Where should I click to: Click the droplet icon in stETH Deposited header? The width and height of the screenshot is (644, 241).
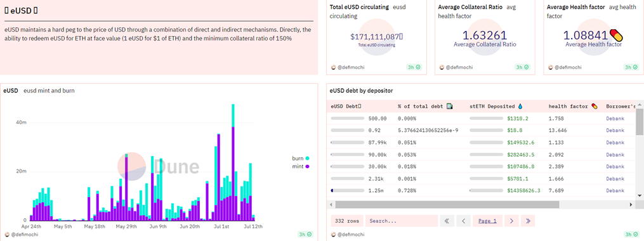pyautogui.click(x=520, y=107)
